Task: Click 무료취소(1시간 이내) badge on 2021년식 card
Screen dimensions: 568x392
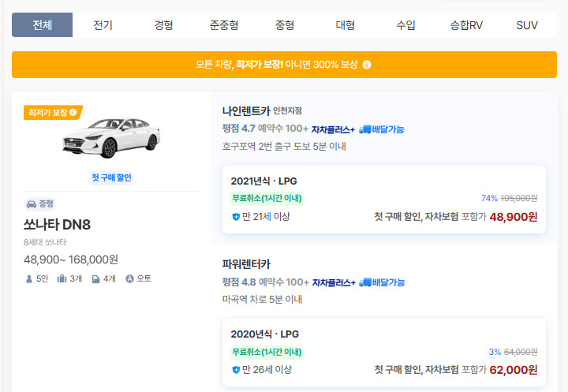Action: [267, 198]
